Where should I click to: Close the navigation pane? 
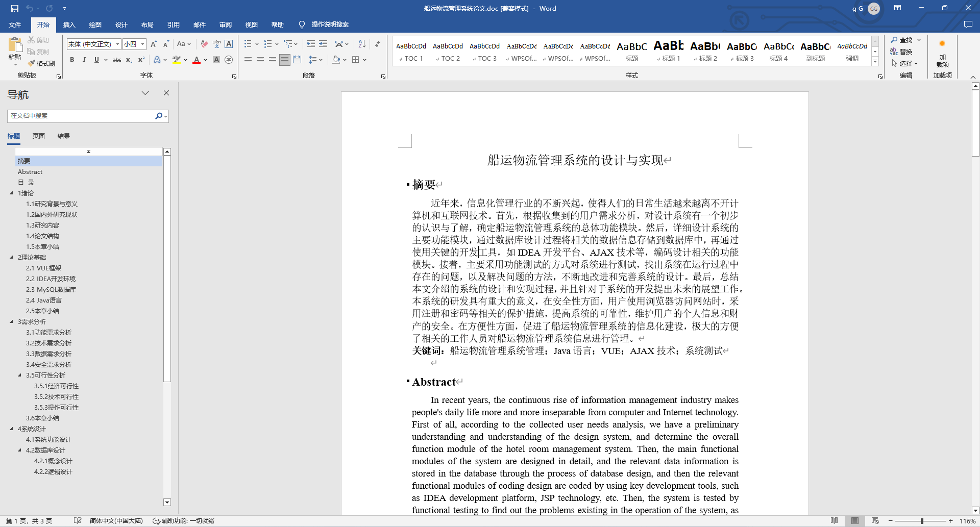166,93
